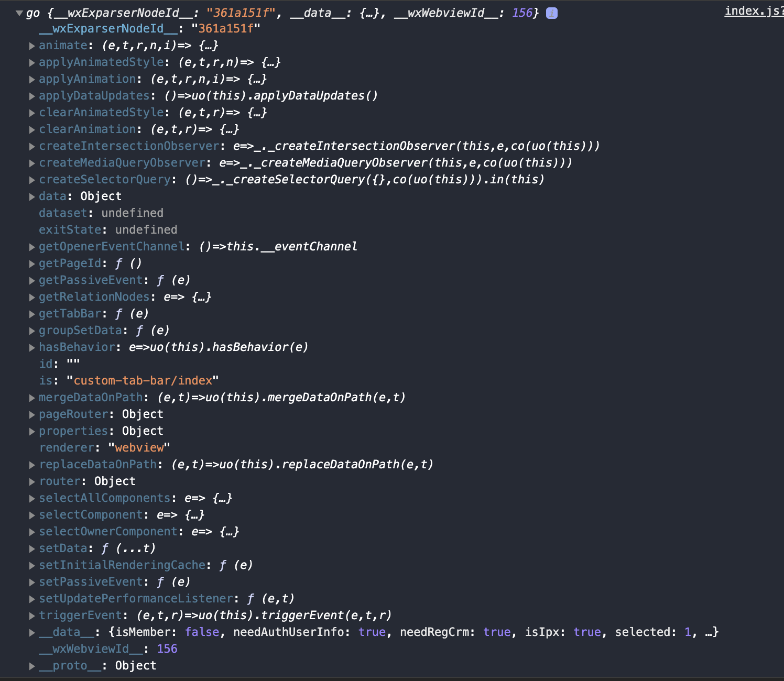Image resolution: width=784 pixels, height=681 pixels.
Task: Expand the __proto__ object
Action: pyautogui.click(x=32, y=666)
